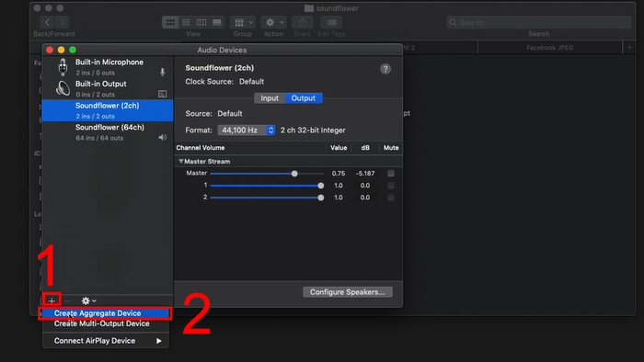Click the Master volume slider handle
This screenshot has width=644, height=362.
point(294,174)
